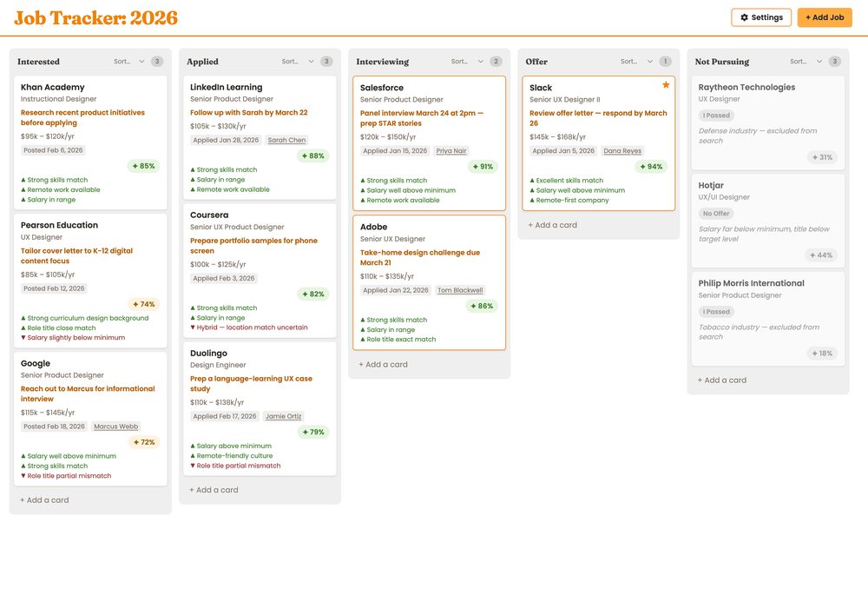Click 'Applied Jan 5, 2026' tag on Slack
Image resolution: width=868 pixels, height=589 pixels.
point(563,150)
